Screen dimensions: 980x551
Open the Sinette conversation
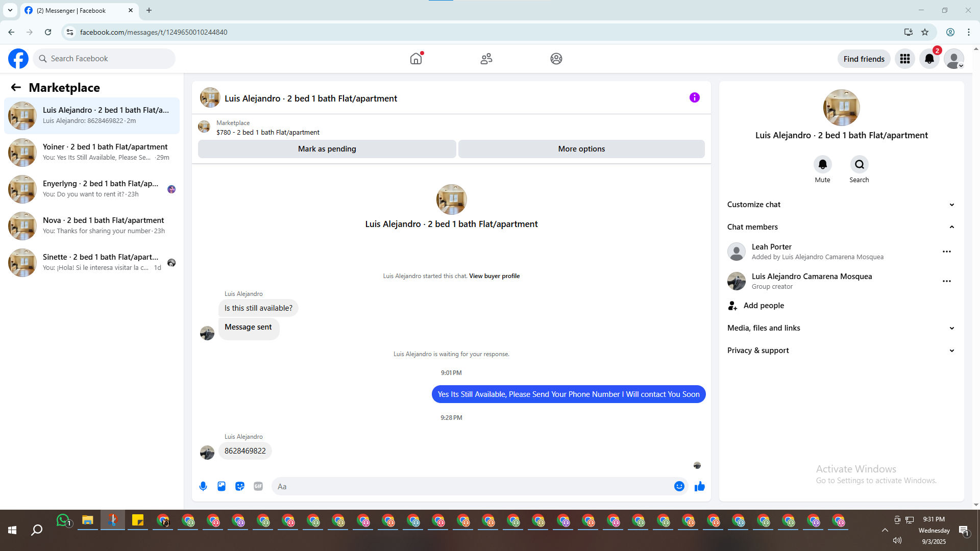pyautogui.click(x=92, y=263)
